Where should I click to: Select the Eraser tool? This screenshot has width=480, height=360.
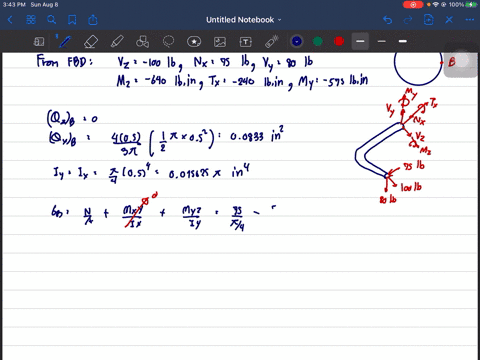(x=91, y=42)
